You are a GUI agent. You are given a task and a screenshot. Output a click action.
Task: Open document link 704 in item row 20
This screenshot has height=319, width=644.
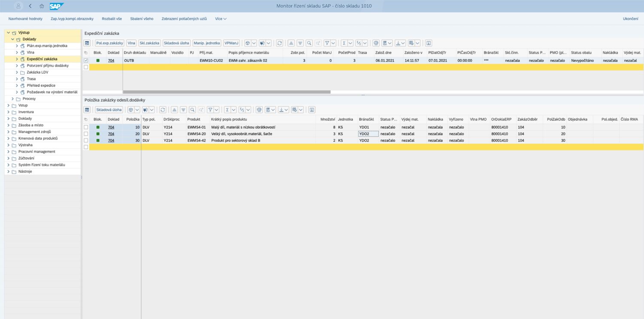coord(111,134)
